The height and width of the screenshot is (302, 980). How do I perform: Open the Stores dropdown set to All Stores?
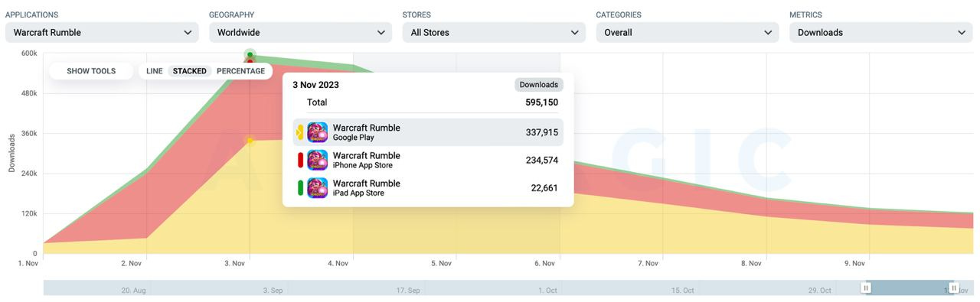494,32
